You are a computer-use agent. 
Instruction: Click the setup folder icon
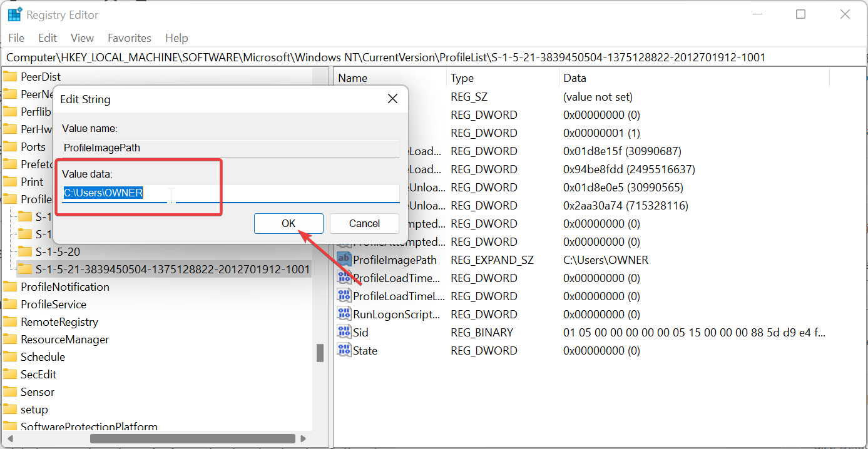point(9,410)
